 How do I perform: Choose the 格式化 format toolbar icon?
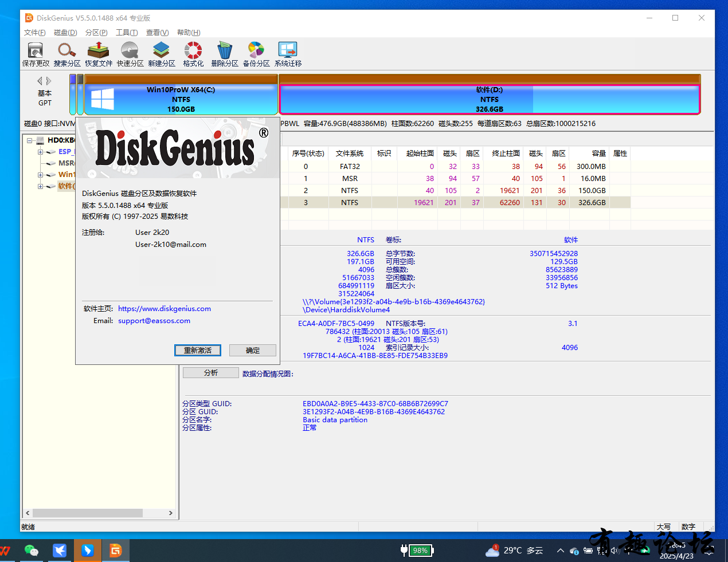193,54
